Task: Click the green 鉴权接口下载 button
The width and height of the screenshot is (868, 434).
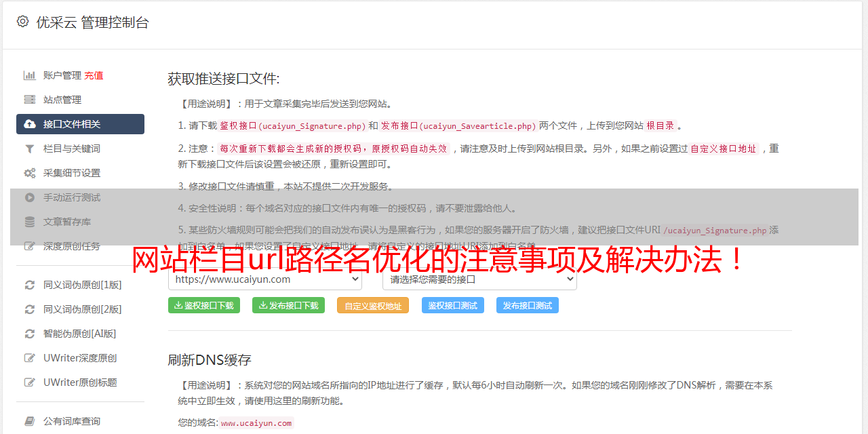Action: tap(204, 305)
